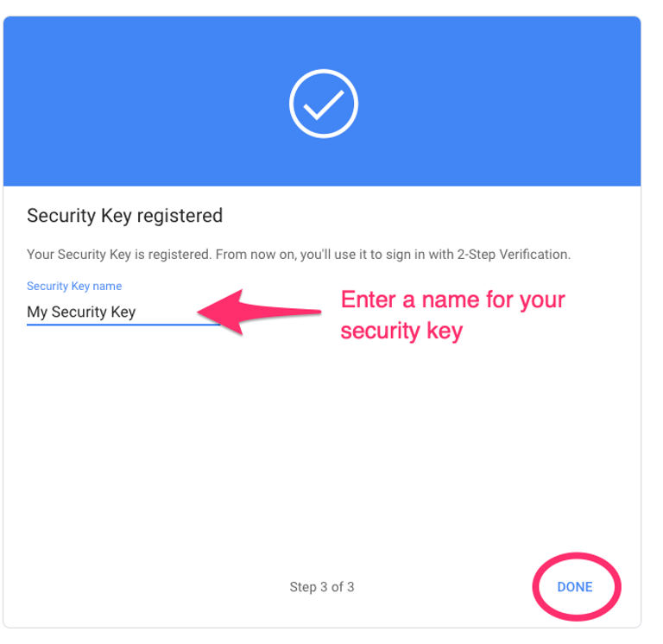Screen dimensions: 663x644
Task: Select the "My Security Key" text
Action: tap(81, 312)
